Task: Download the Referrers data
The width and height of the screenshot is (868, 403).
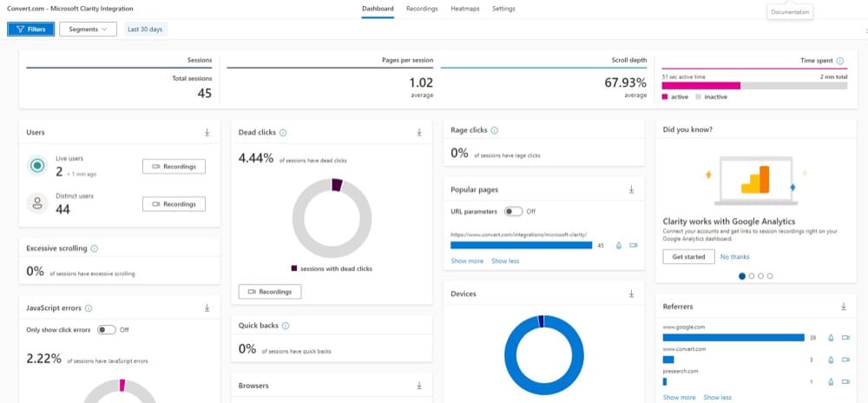Action: pyautogui.click(x=843, y=306)
